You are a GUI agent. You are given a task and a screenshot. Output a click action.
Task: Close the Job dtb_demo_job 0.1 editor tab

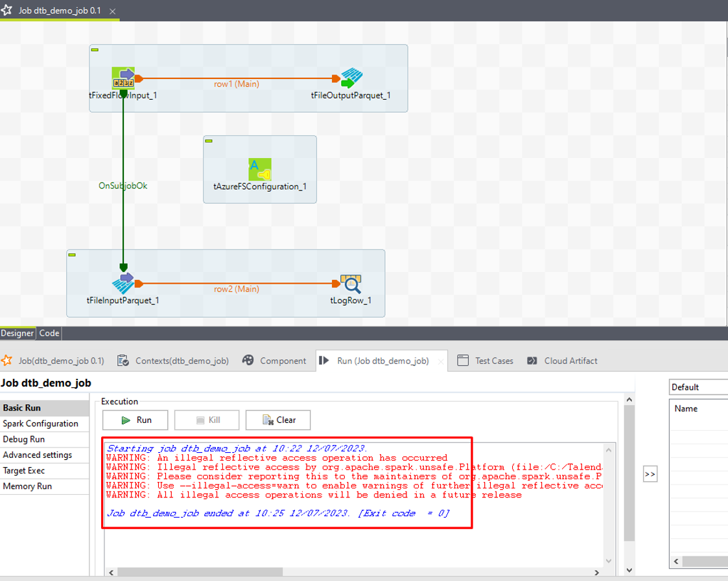coord(112,12)
